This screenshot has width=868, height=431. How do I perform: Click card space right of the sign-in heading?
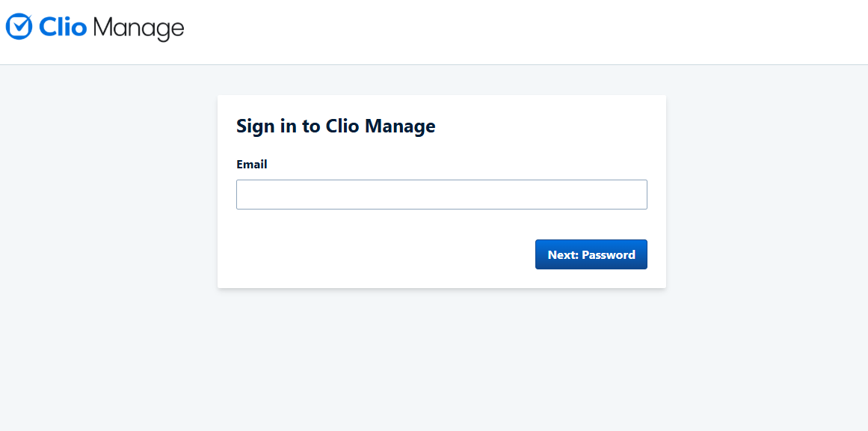point(553,126)
